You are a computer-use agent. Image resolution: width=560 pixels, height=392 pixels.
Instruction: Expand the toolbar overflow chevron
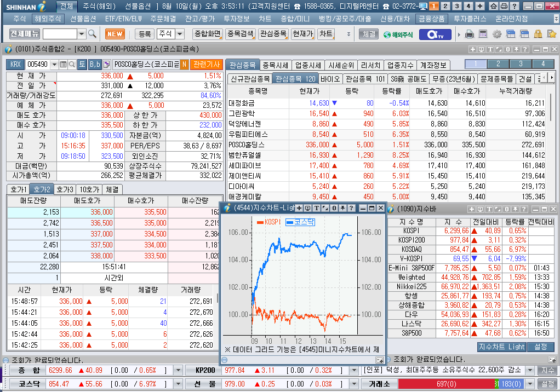pos(348,34)
